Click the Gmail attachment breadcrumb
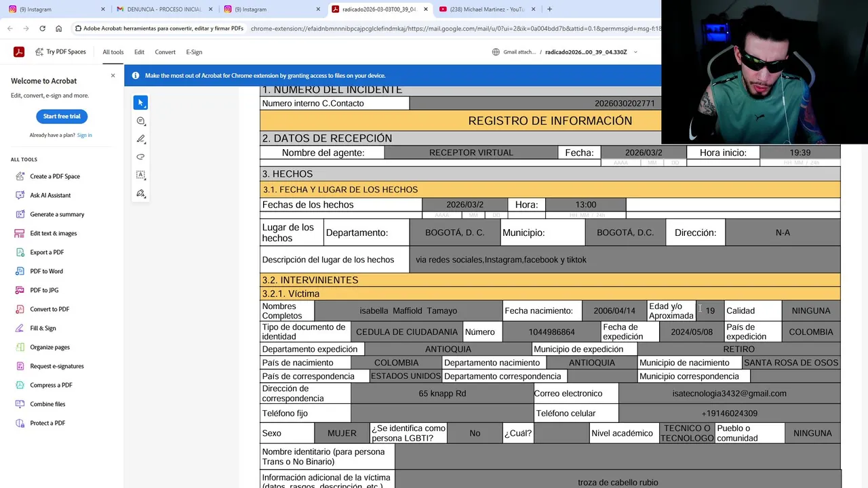The width and height of the screenshot is (868, 488). [x=514, y=52]
